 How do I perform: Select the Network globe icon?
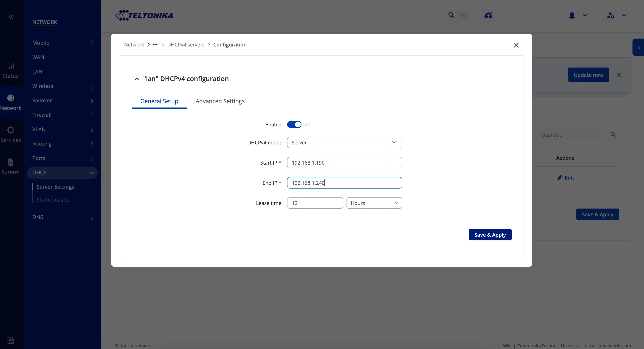pos(11,98)
